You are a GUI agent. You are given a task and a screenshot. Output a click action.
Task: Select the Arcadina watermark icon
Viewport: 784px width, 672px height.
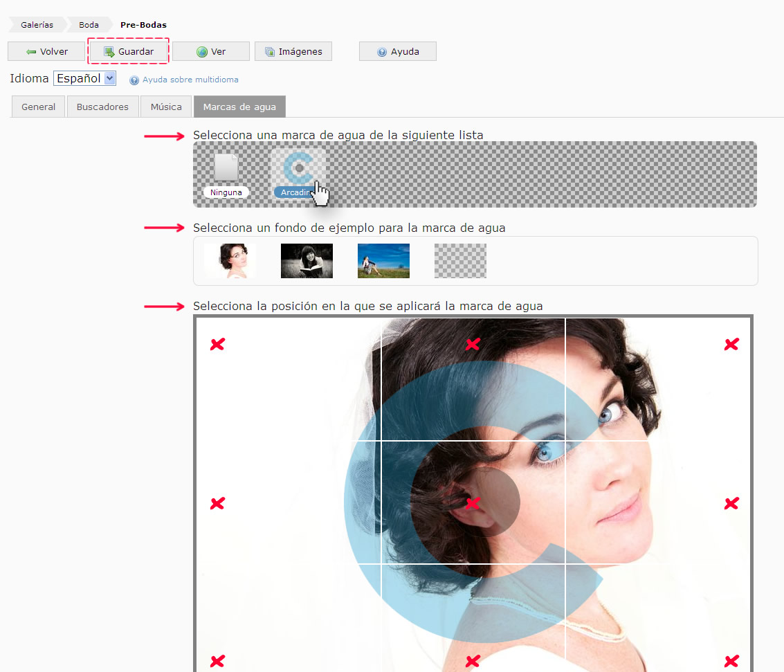tap(298, 174)
